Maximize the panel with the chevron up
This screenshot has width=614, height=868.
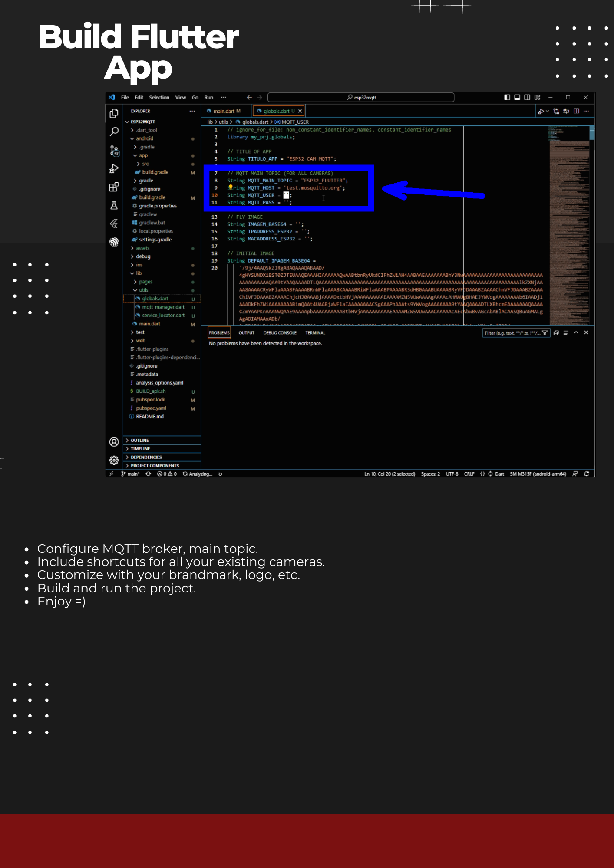(x=576, y=333)
